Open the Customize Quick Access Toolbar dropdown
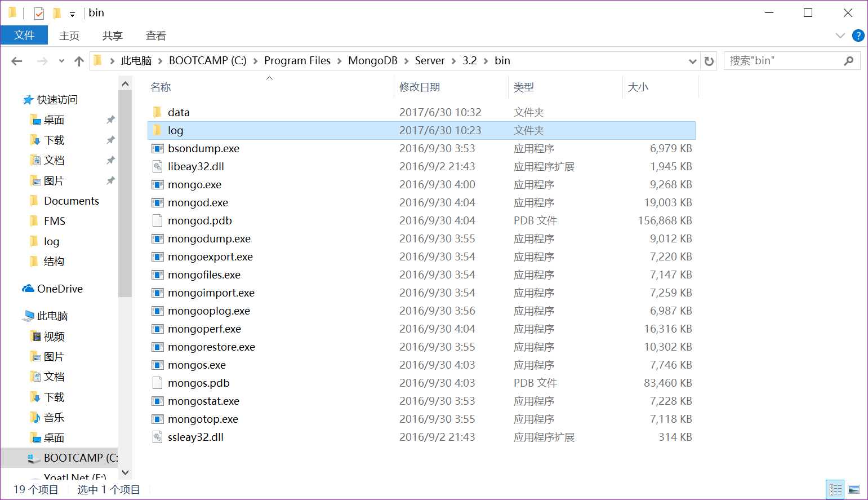Screen dimensions: 868x500 (72, 14)
